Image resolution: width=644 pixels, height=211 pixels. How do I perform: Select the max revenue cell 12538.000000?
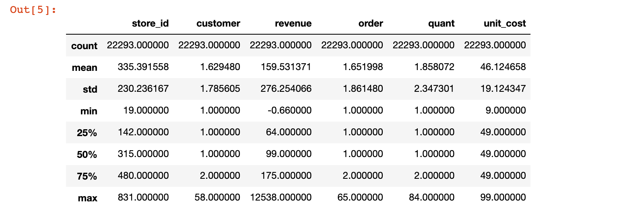(x=281, y=197)
